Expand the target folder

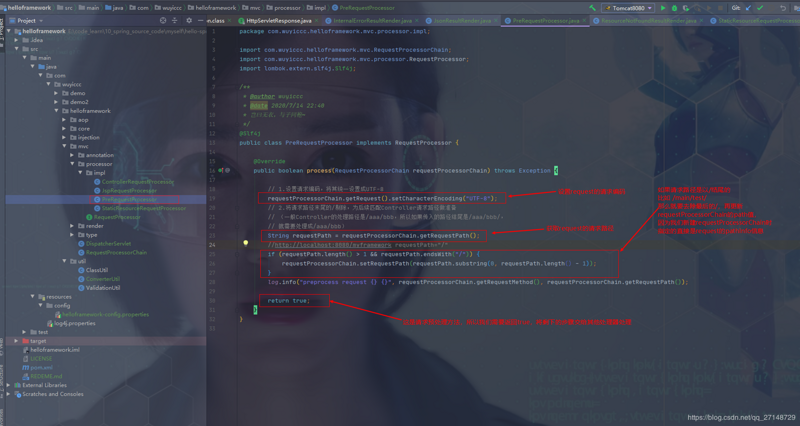17,341
